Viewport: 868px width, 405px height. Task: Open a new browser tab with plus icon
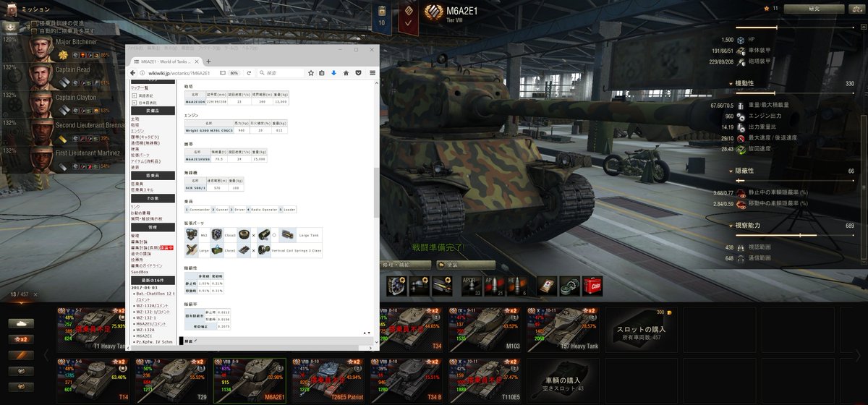point(208,61)
